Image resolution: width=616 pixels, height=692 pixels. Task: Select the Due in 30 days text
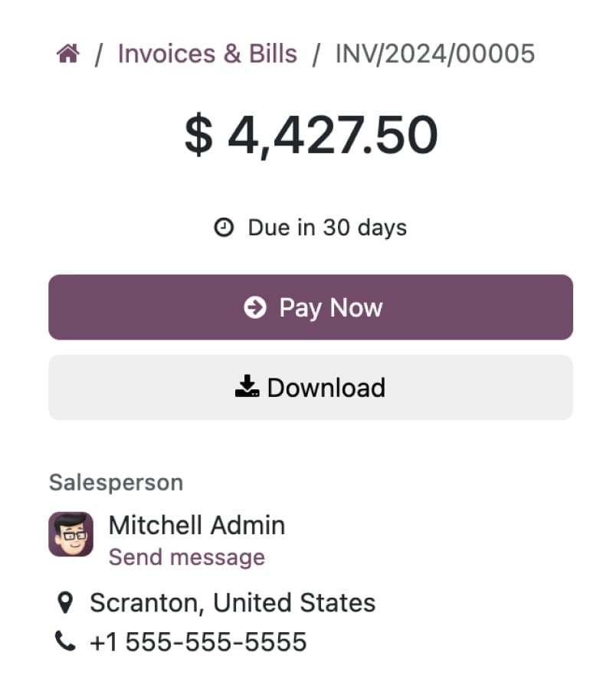327,228
